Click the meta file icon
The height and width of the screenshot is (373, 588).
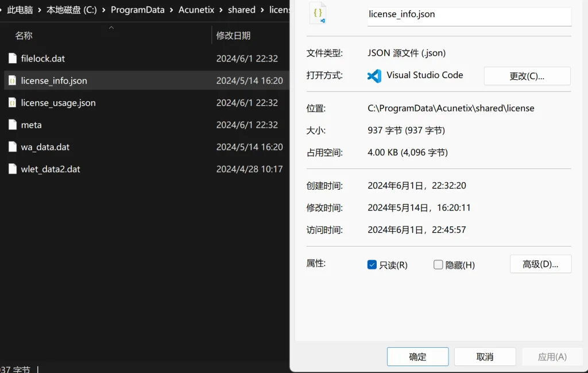[x=13, y=125]
